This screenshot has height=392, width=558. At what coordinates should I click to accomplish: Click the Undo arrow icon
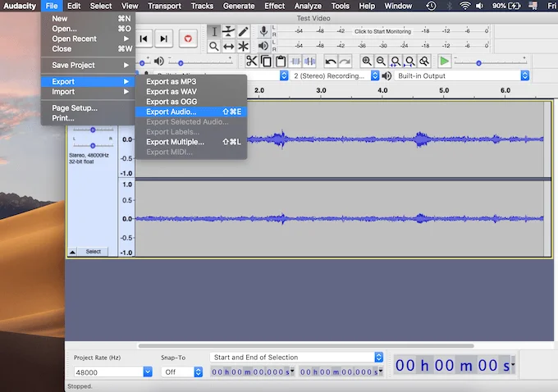331,62
